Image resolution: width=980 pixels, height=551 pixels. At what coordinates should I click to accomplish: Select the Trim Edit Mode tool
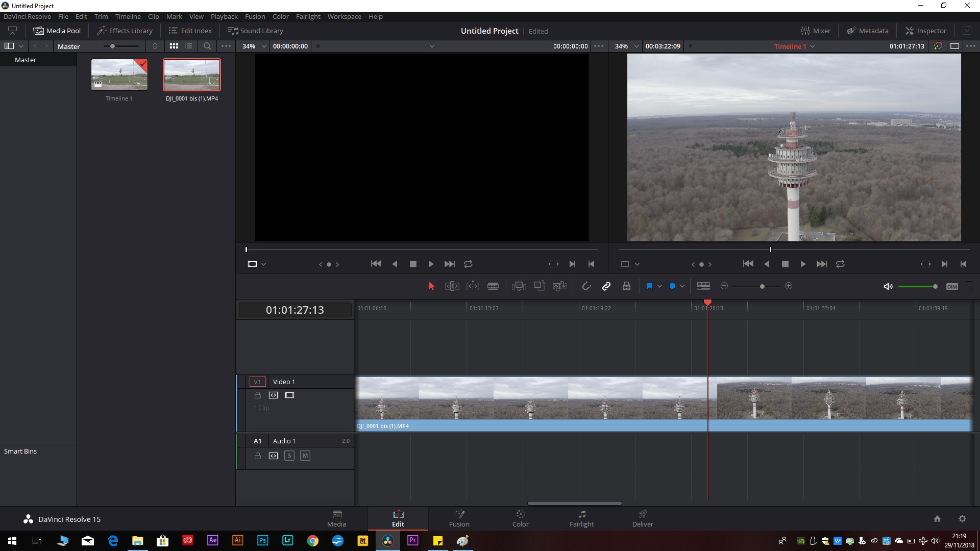pos(452,286)
